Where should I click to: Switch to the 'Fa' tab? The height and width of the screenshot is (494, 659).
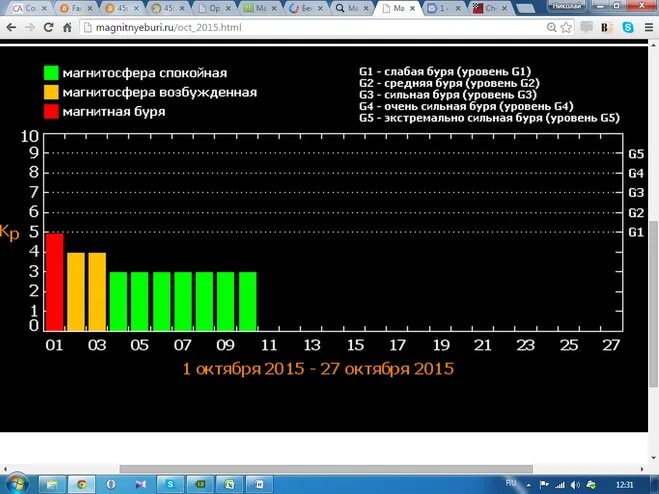74,8
